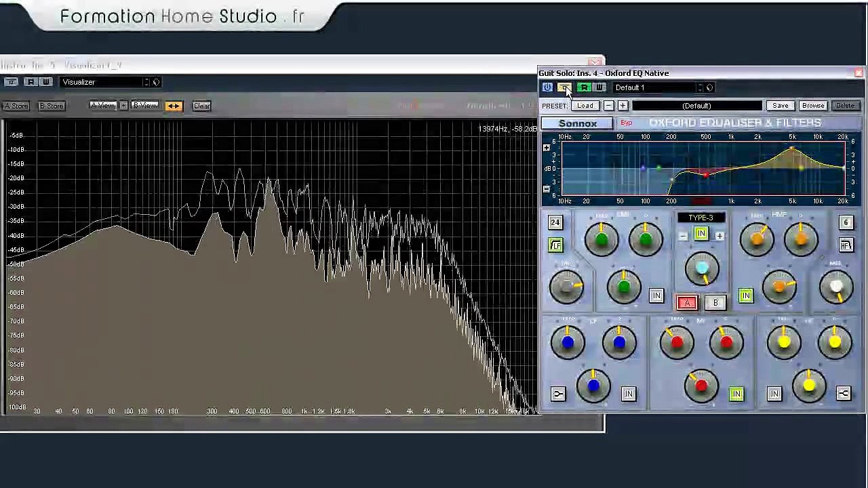The image size is (868, 488).
Task: Click the left green LMF frequency knob
Action: (x=601, y=239)
